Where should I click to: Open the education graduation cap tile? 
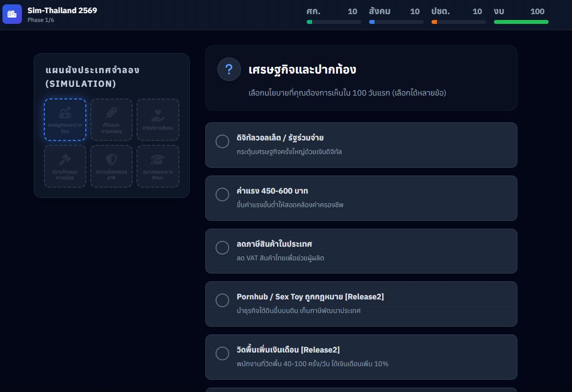click(x=158, y=166)
